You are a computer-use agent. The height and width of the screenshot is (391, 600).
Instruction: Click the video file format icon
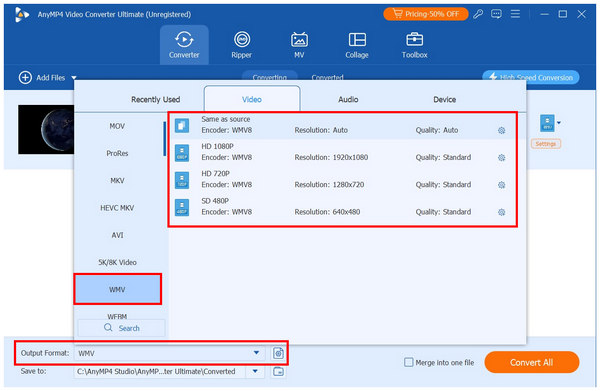[x=547, y=123]
